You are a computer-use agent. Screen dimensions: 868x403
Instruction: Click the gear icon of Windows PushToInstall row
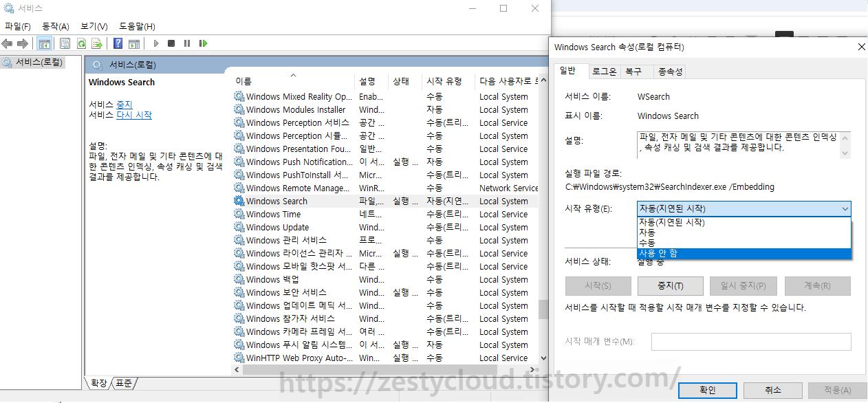239,175
